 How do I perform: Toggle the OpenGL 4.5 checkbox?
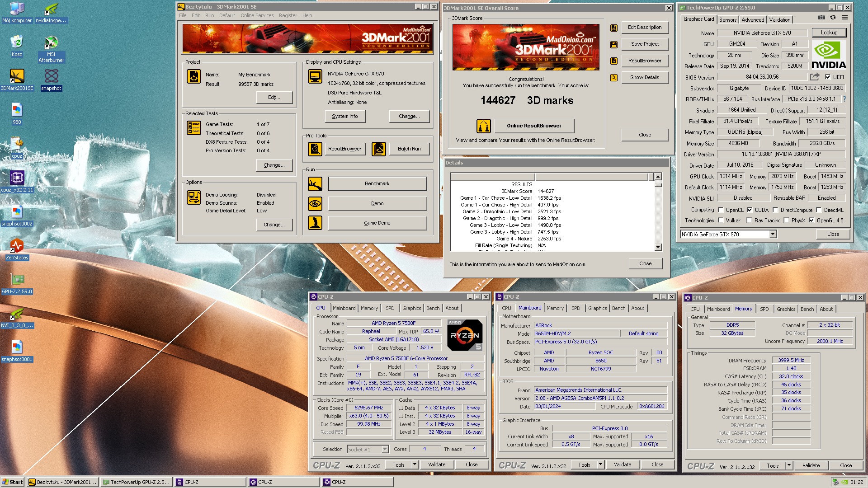tap(811, 221)
